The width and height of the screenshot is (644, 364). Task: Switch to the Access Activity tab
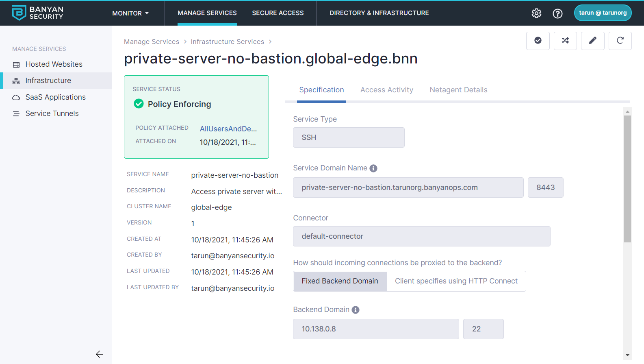pyautogui.click(x=386, y=90)
